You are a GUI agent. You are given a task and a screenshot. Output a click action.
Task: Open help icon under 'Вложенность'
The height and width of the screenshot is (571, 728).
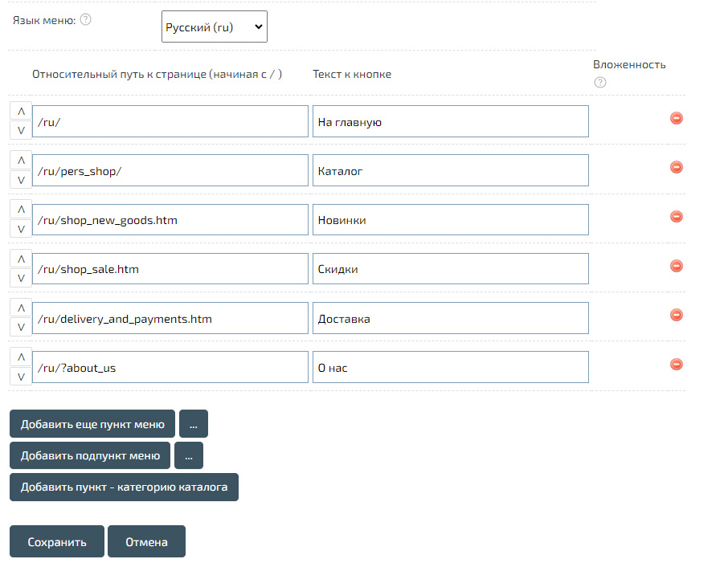coord(599,82)
